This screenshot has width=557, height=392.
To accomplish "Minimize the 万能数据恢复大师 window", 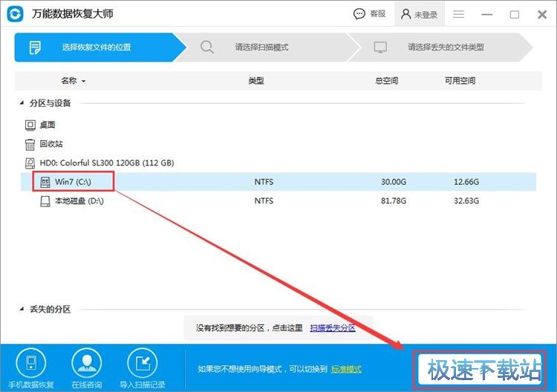I will 486,15.
